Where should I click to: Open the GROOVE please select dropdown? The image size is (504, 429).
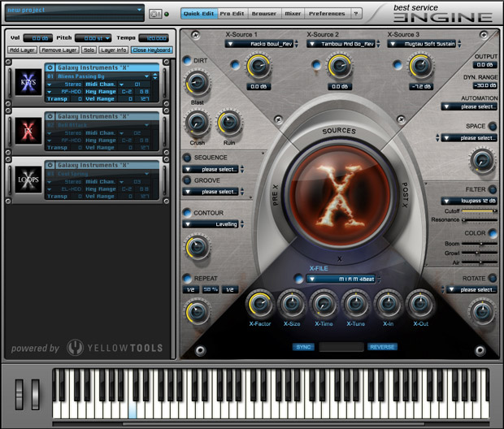point(211,192)
